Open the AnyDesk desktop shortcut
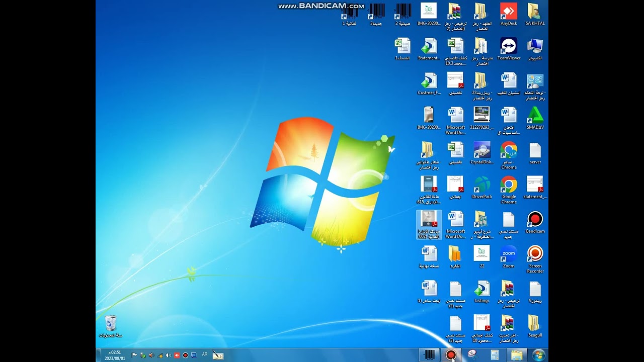Screen dimensions: 644x362 (509, 15)
